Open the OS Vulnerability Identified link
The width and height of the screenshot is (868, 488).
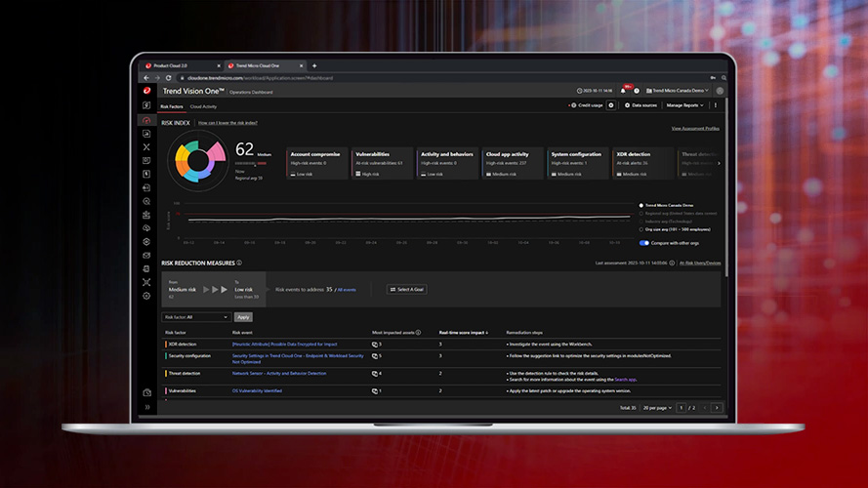(x=256, y=390)
